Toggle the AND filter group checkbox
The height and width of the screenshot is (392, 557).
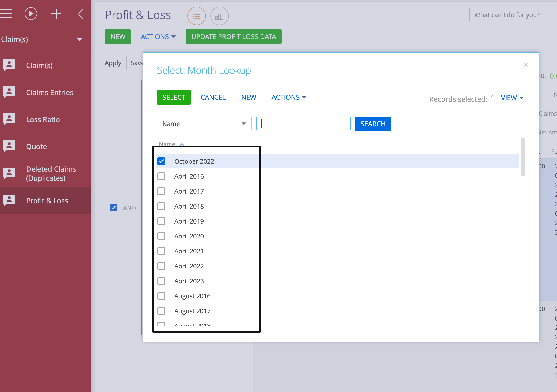[114, 208]
